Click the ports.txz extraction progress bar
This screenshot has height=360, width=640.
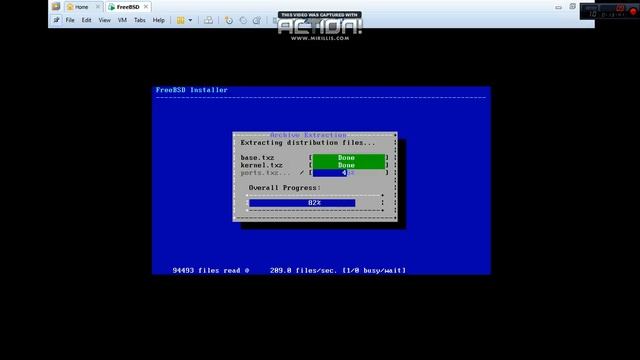(x=349, y=173)
